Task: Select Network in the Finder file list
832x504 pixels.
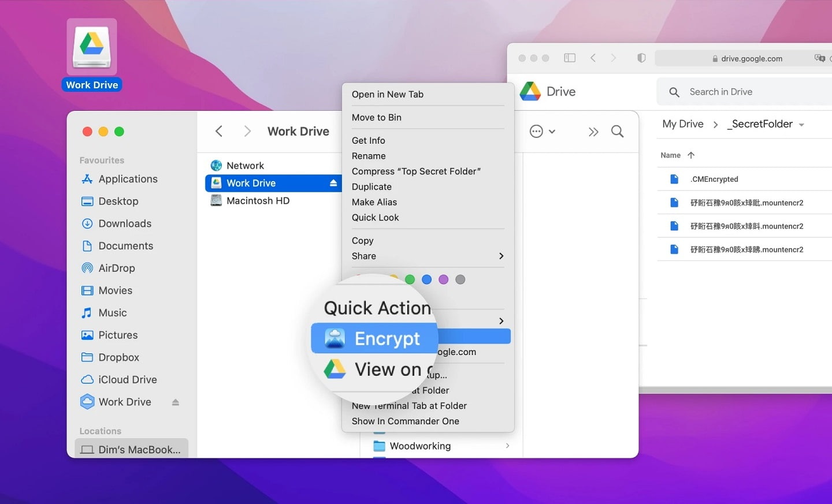Action: coord(246,165)
